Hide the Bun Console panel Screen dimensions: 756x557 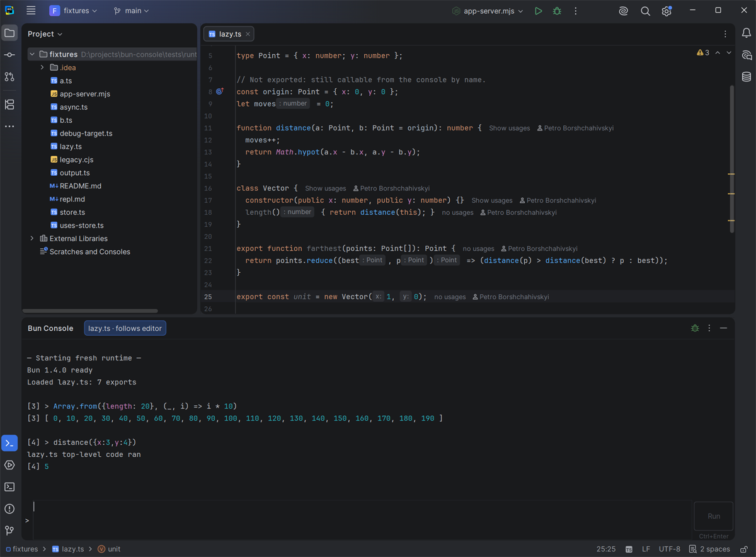click(x=723, y=328)
